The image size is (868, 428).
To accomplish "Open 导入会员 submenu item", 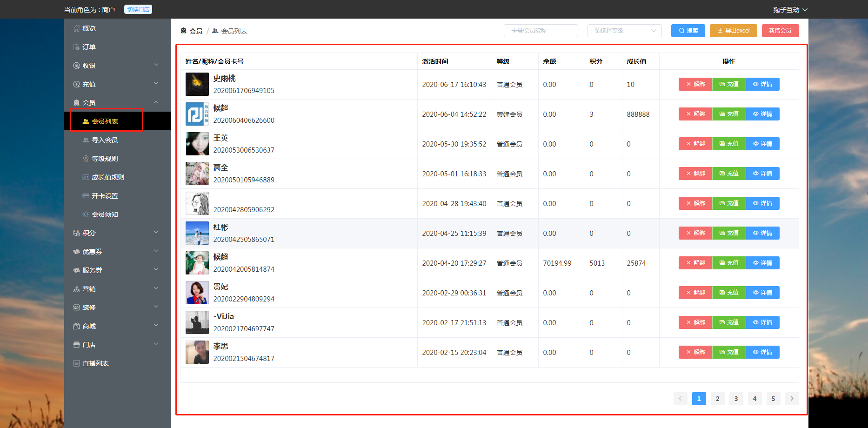I will coord(117,140).
